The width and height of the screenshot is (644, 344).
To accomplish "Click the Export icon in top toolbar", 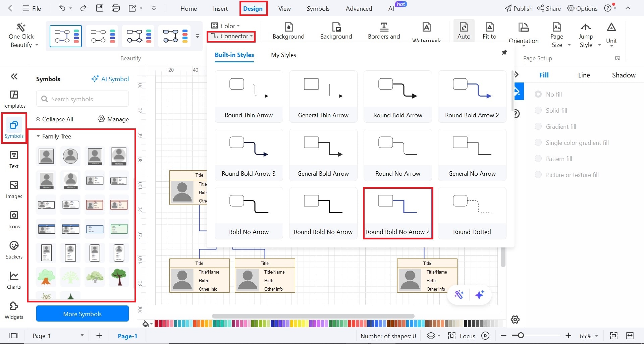I will point(132,8).
